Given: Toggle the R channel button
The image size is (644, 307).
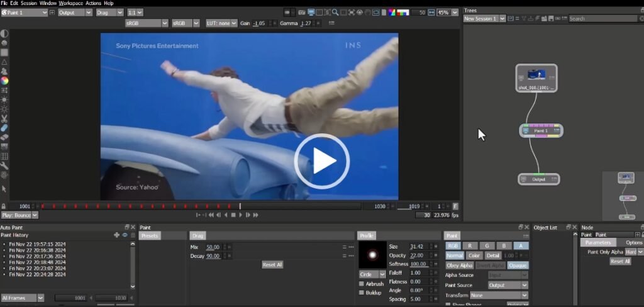Looking at the screenshot, I should pos(470,246).
